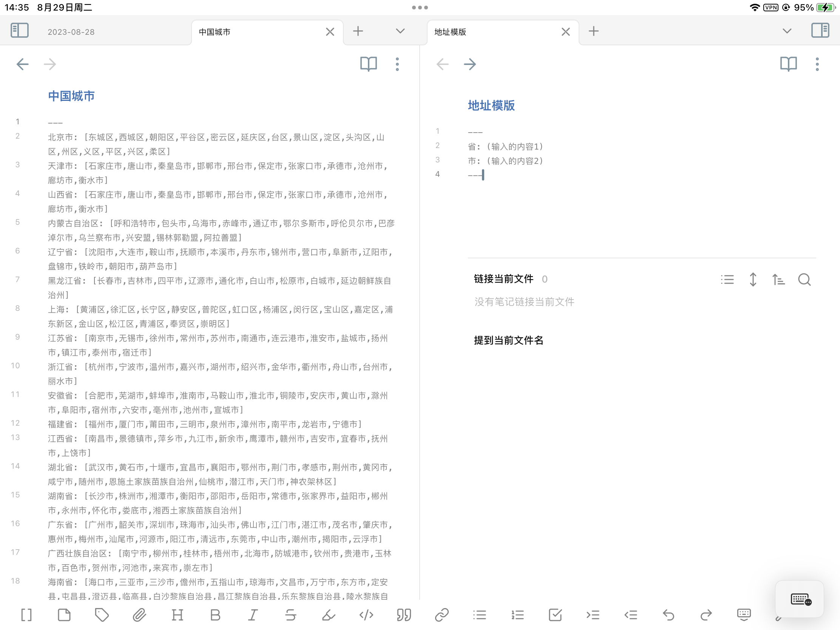Show the backlinks search filter
The image size is (840, 630).
pyautogui.click(x=804, y=280)
